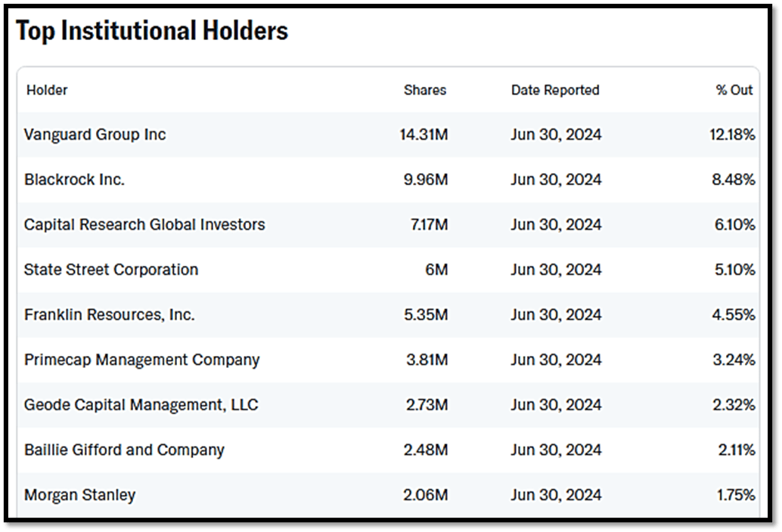Sort by the Shares column header
This screenshot has height=532, width=782.
click(x=425, y=90)
